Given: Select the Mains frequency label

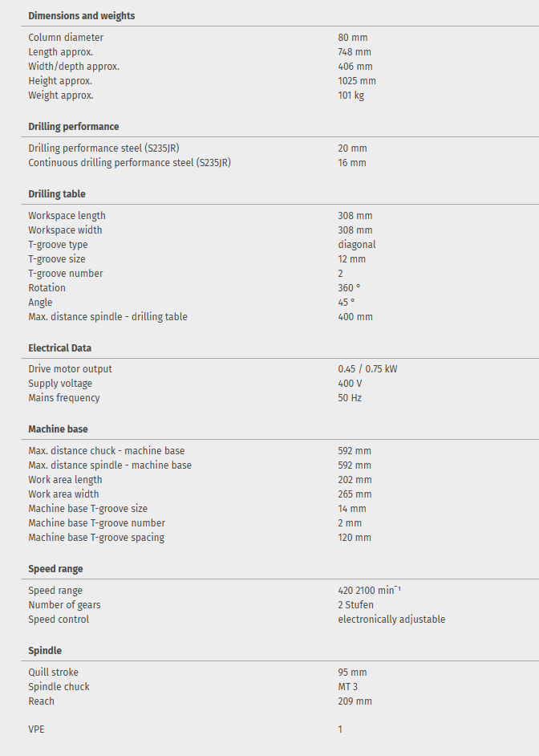Looking at the screenshot, I should point(64,398).
